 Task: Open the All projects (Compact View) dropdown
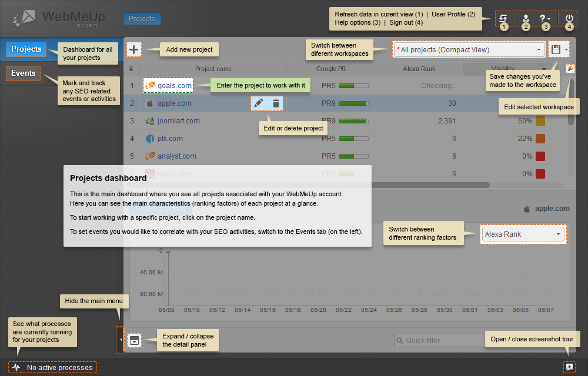469,49
